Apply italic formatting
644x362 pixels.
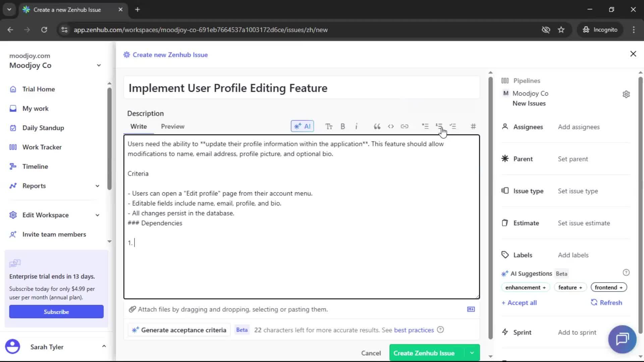coord(357,126)
